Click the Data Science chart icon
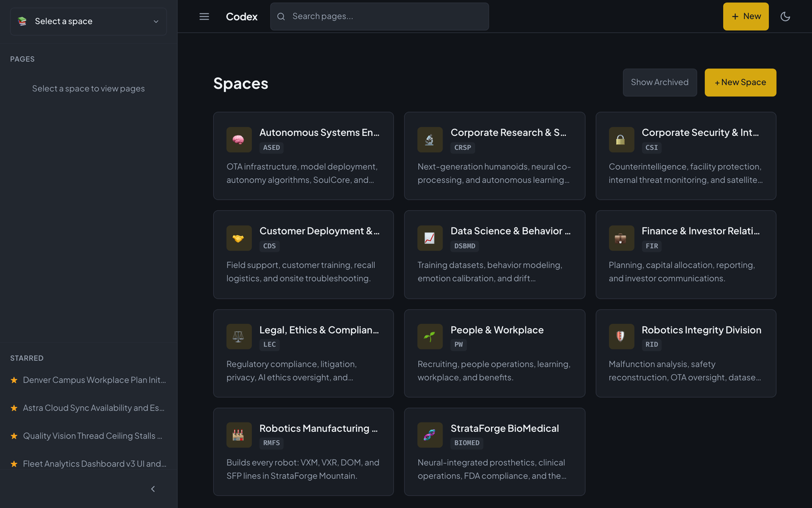This screenshot has height=508, width=812. click(429, 238)
